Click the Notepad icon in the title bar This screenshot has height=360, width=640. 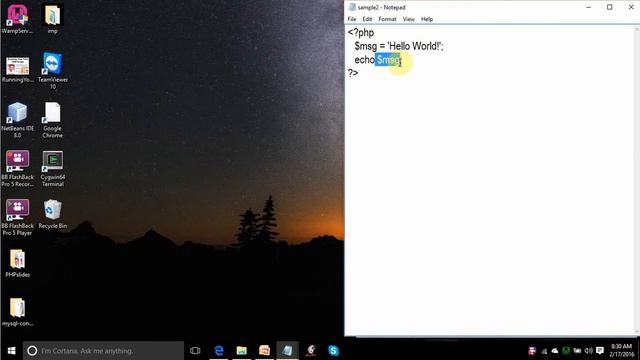pos(352,7)
